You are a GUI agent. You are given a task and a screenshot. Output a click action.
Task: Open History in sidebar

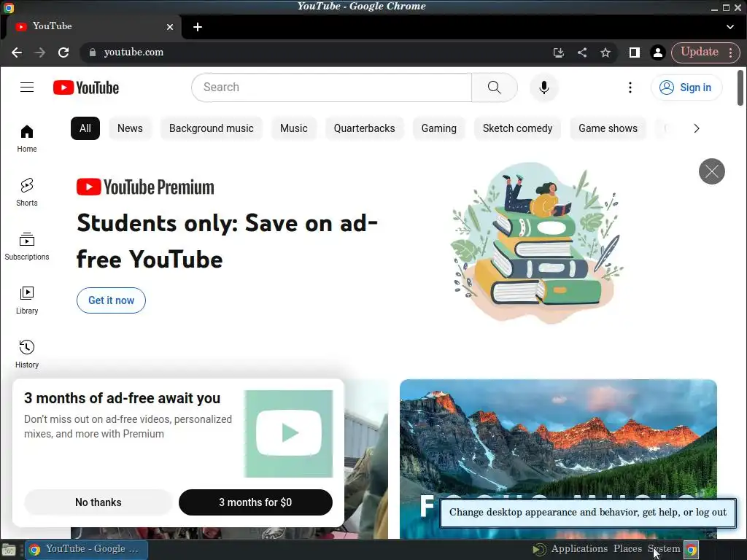[27, 354]
